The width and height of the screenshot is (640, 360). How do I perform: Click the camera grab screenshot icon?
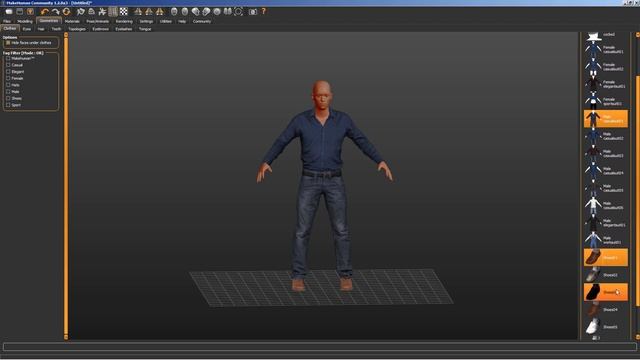coord(253,12)
